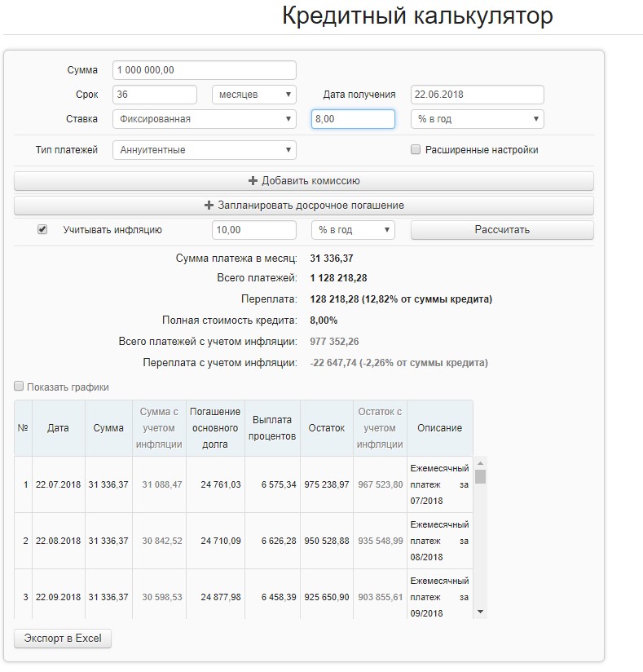643x672 pixels.
Task: Click the Погашение основного долга header
Action: (215, 428)
